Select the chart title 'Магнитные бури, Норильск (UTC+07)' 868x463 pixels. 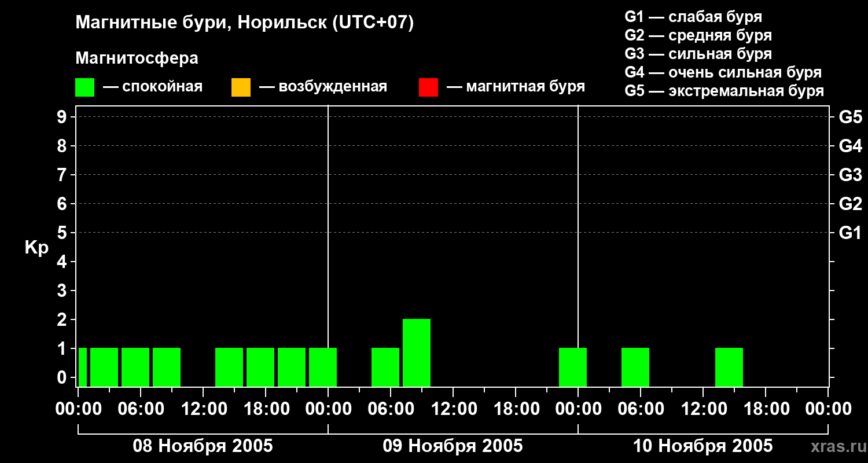pos(245,23)
